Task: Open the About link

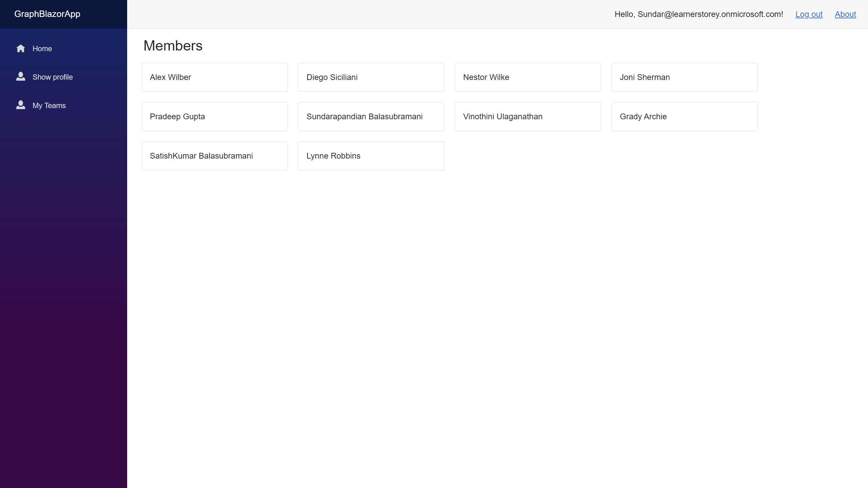Action: pos(845,14)
